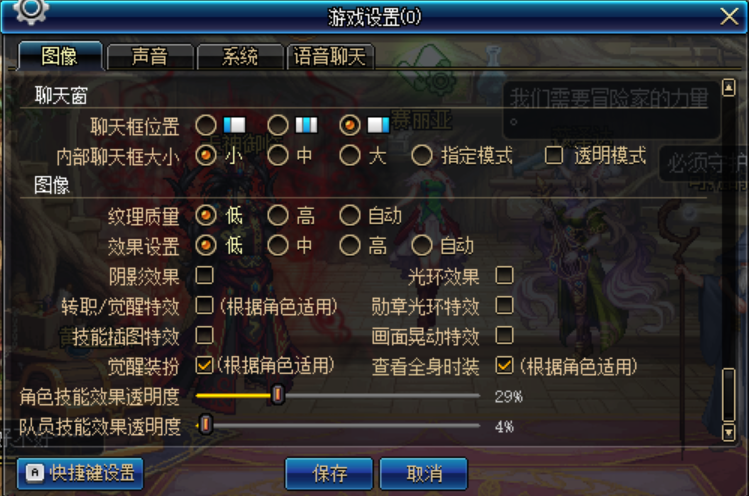Uncheck 觉醒装扮 checkbox
The image size is (749, 496).
204,366
